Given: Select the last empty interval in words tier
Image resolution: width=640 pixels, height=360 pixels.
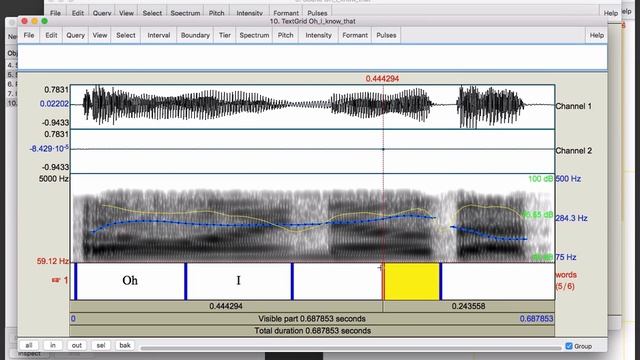Looking at the screenshot, I should click(498, 281).
